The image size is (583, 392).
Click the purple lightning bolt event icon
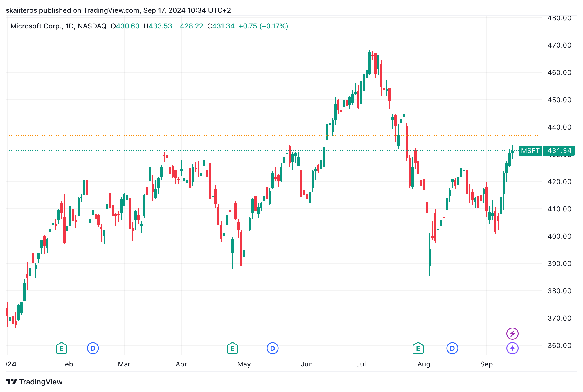[x=512, y=333]
